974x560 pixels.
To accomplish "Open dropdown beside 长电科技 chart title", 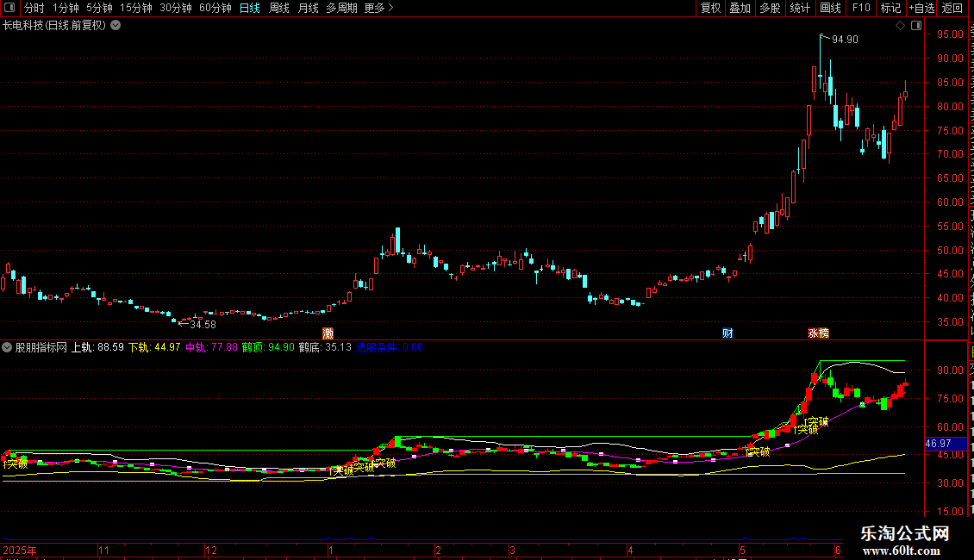I will click(116, 26).
